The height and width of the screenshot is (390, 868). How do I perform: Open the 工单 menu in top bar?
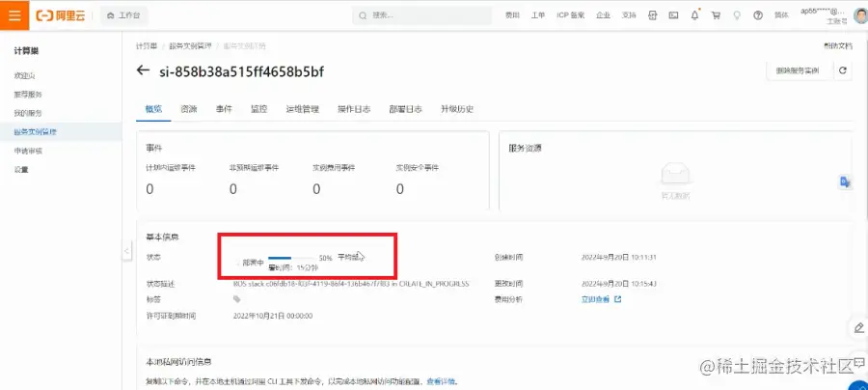[x=538, y=15]
